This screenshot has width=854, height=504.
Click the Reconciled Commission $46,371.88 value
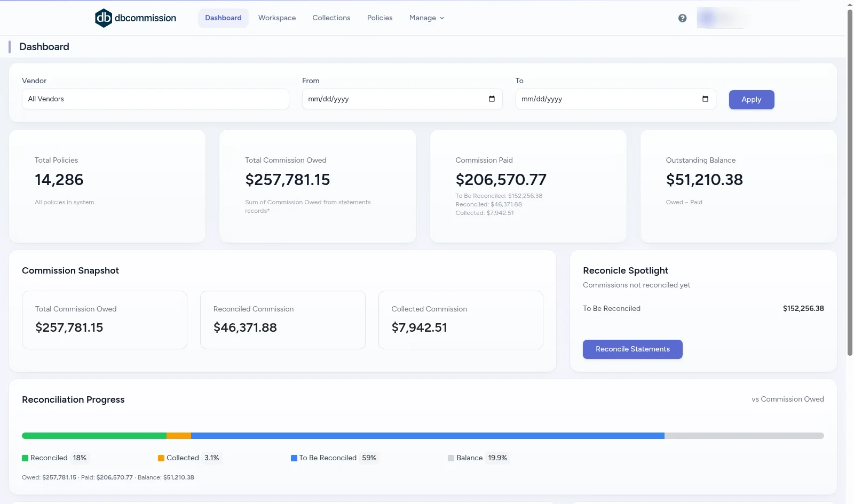pos(245,327)
